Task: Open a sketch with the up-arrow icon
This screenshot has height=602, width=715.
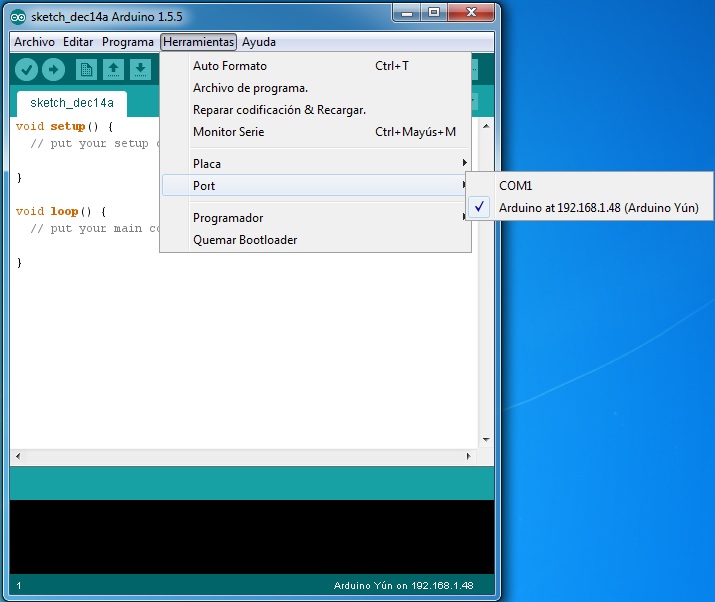Action: [113, 70]
